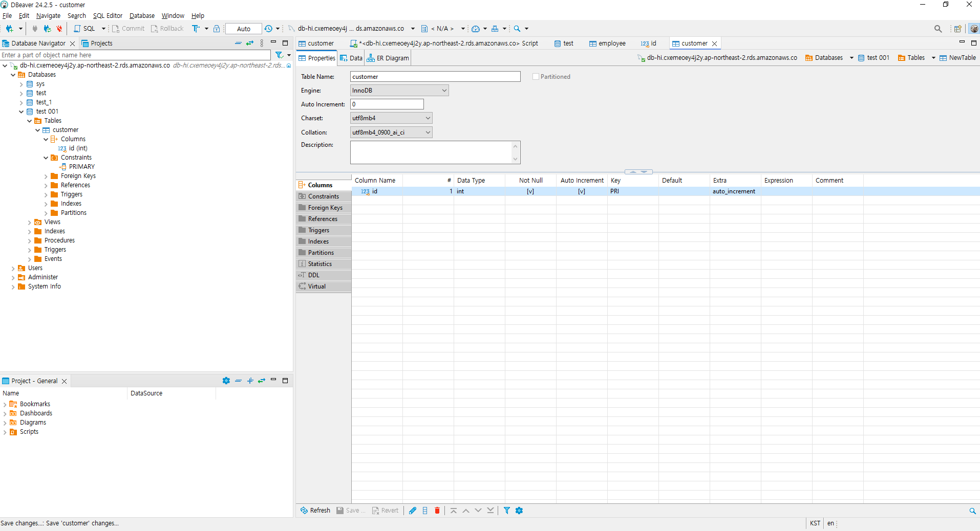Move the column down with the down arrow
The image size is (980, 531).
(478, 511)
